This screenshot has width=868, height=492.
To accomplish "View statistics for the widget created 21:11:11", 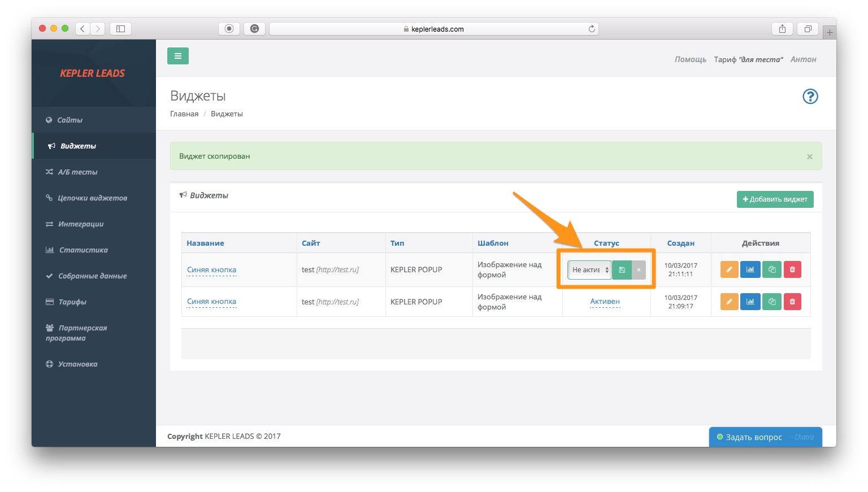I will 750,269.
